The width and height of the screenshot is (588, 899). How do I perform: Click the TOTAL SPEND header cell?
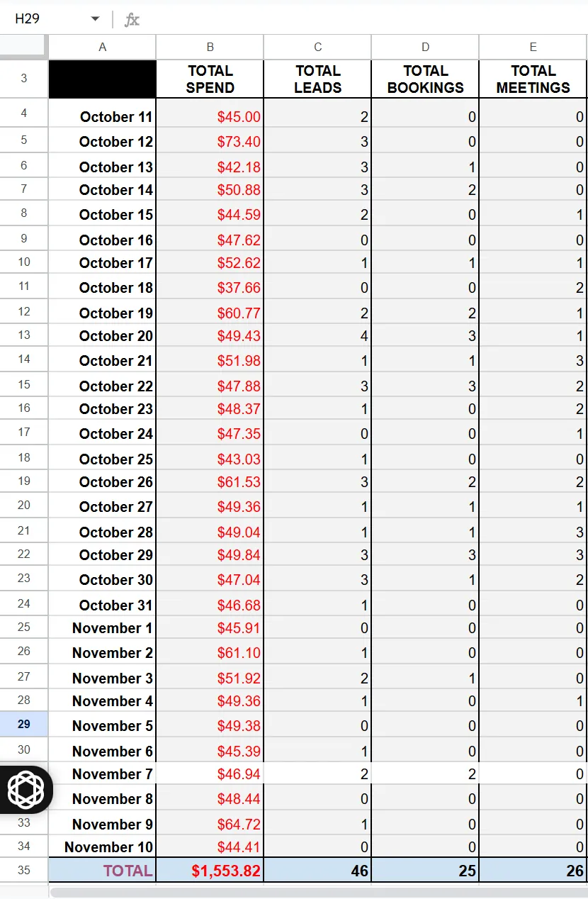(x=210, y=79)
